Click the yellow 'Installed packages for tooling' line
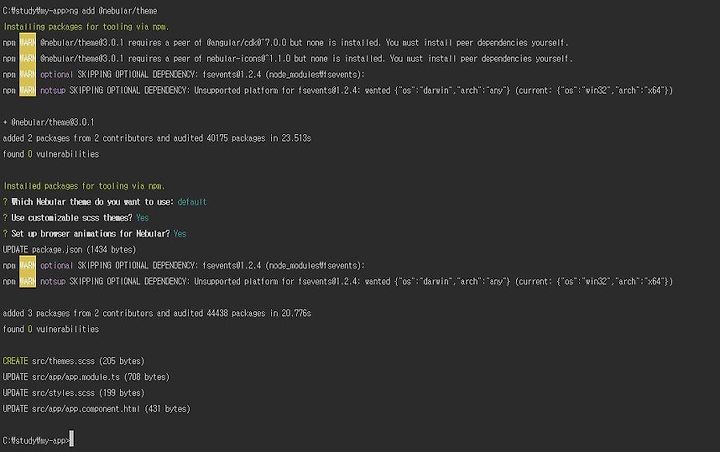720x452 pixels. tap(84, 186)
